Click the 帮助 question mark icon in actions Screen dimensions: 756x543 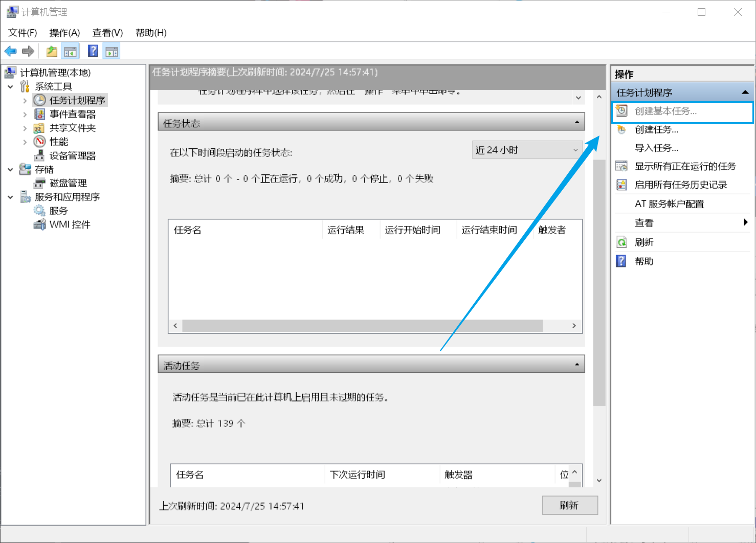(621, 261)
